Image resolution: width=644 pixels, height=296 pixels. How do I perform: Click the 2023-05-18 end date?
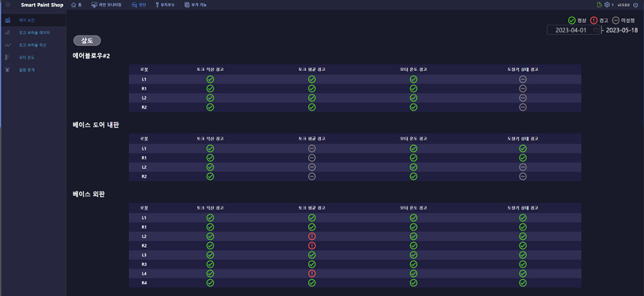tap(623, 30)
